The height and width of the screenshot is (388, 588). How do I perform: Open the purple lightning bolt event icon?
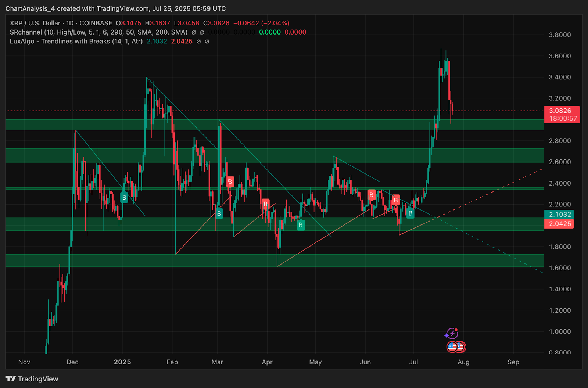tap(451, 334)
